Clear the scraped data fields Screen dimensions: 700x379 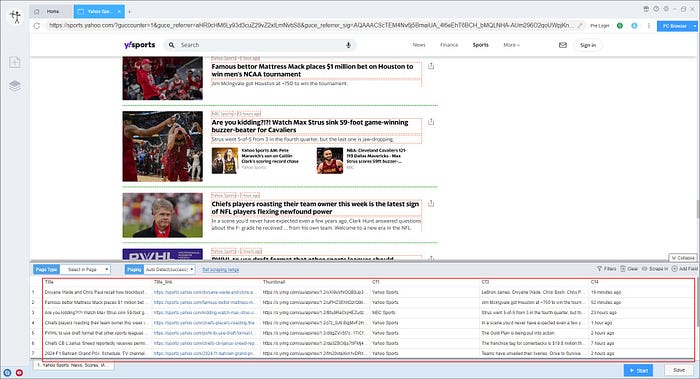point(629,269)
